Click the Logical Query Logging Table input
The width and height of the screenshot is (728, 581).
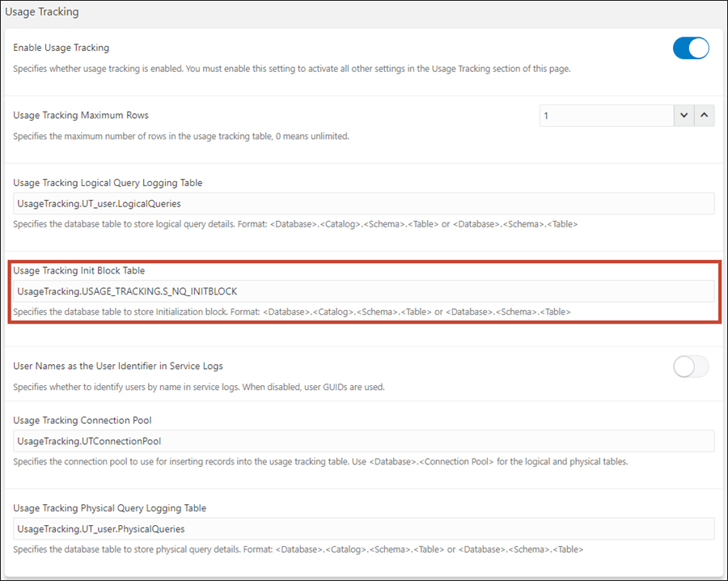point(362,203)
